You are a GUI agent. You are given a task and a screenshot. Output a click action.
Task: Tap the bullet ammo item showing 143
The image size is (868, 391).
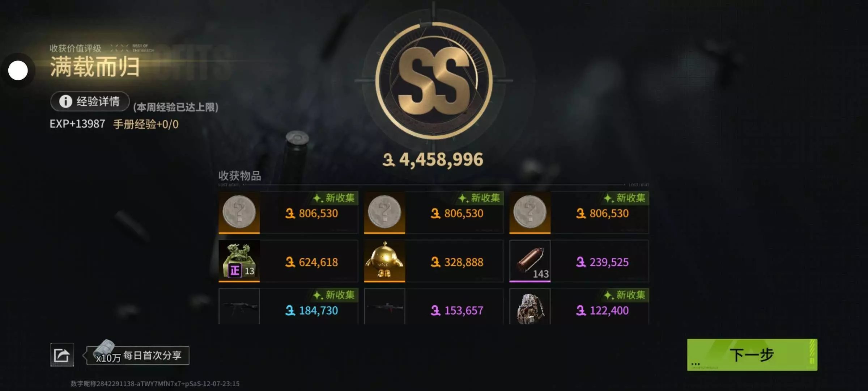530,261
